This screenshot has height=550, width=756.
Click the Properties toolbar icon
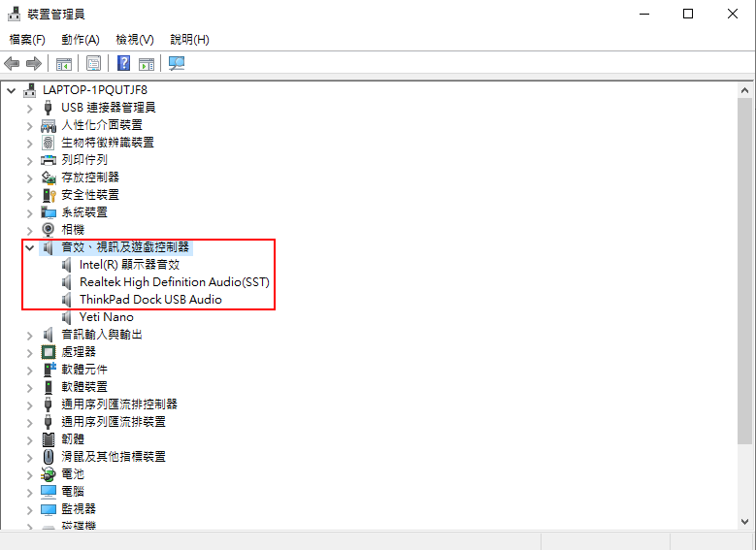pyautogui.click(x=93, y=64)
